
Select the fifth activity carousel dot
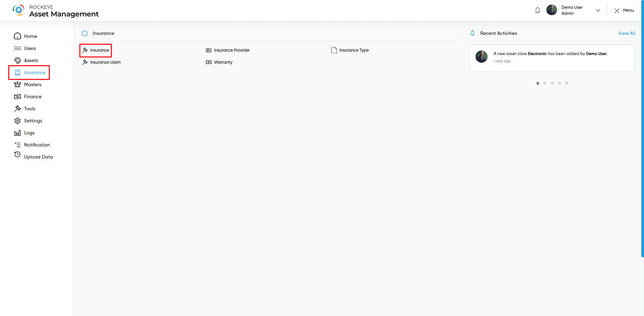point(566,83)
